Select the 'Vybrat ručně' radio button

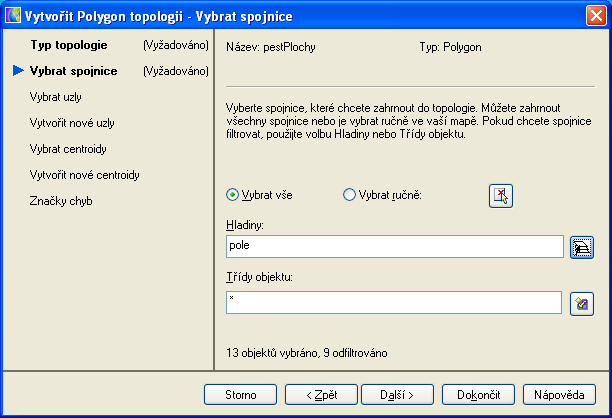point(349,195)
